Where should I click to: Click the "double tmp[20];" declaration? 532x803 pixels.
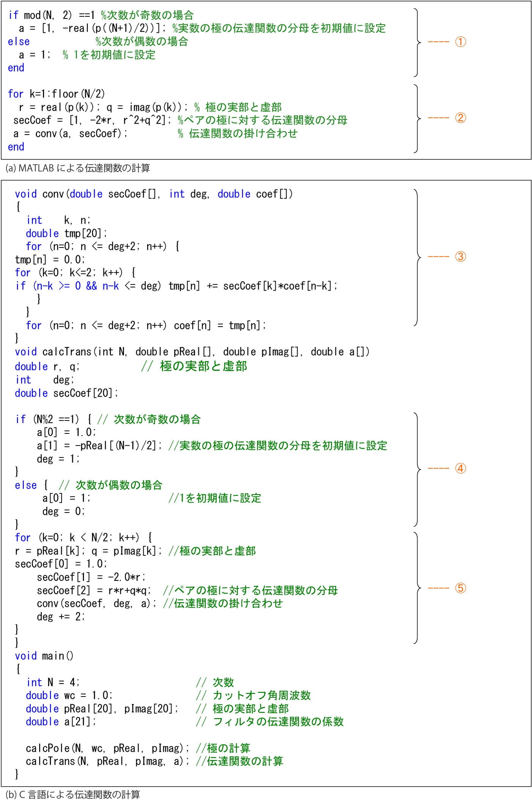click(x=66, y=233)
